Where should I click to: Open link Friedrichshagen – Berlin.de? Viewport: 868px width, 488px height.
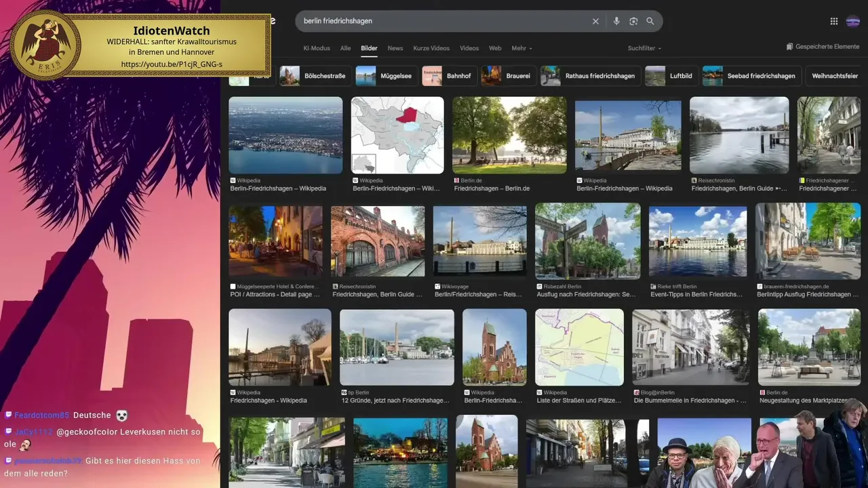(x=492, y=188)
